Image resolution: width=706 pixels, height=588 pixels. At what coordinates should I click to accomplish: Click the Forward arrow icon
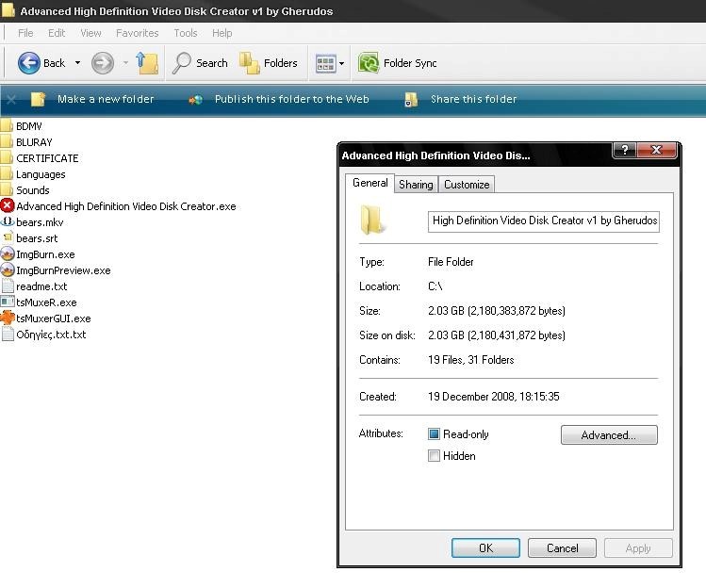pos(102,62)
